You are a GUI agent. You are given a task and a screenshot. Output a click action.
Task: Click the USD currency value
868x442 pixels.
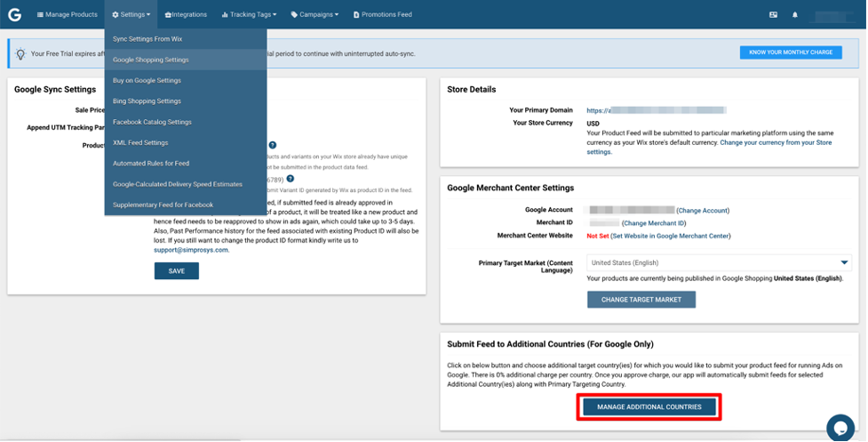coord(593,124)
